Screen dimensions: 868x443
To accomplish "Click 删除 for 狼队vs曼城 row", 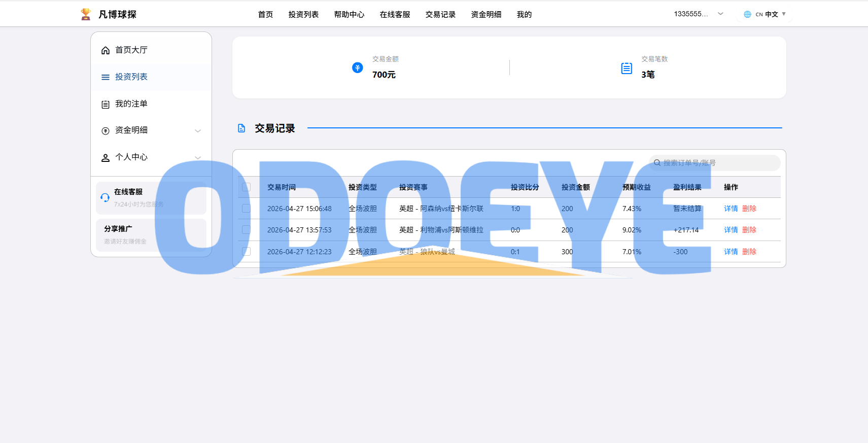I will pyautogui.click(x=749, y=252).
